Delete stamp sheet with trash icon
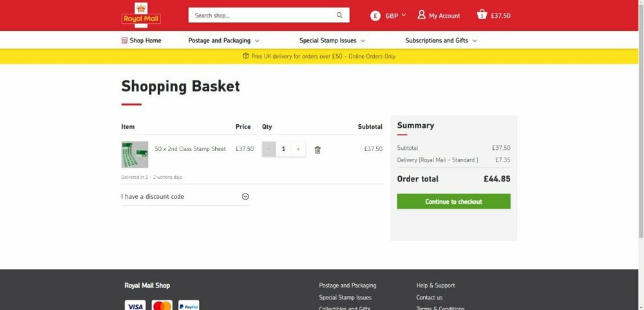 (x=317, y=149)
